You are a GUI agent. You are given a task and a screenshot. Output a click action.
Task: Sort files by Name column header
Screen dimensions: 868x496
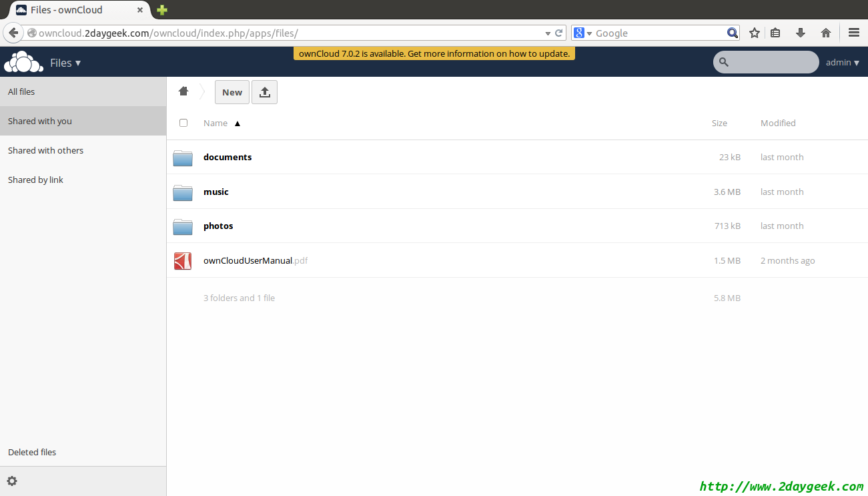coord(215,123)
